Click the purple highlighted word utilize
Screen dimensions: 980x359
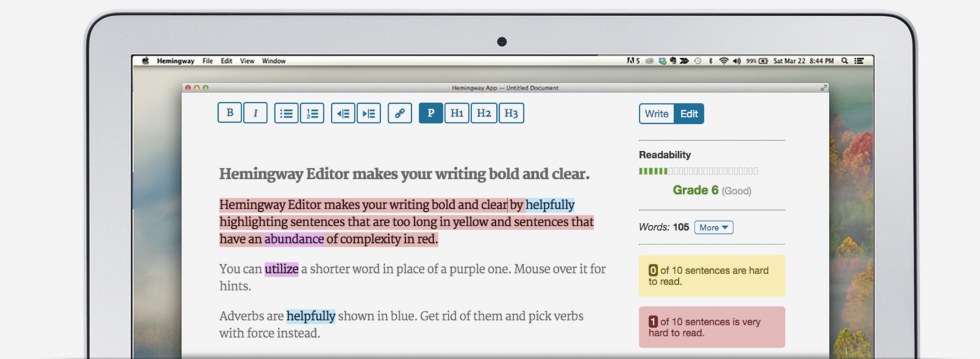(282, 269)
